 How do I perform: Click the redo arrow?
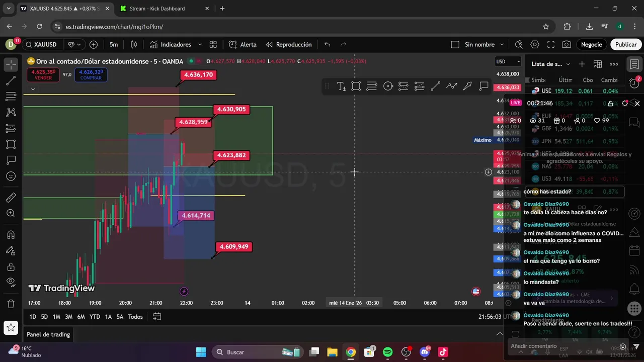point(344,44)
